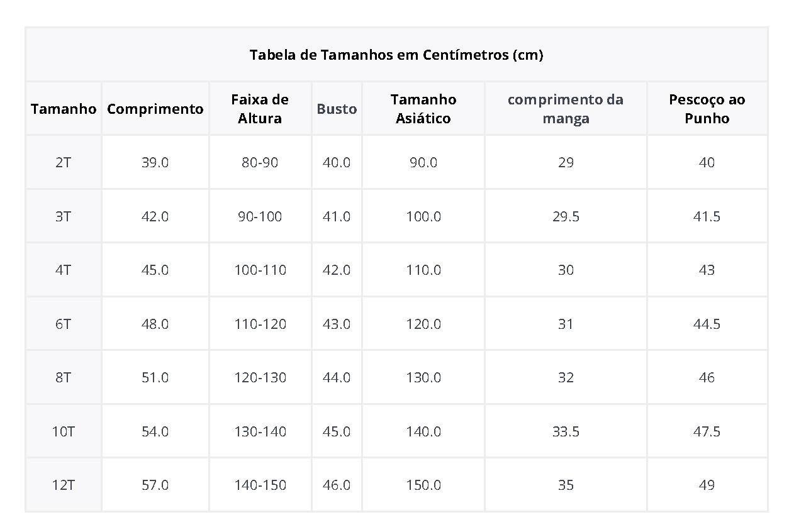Image resolution: width=789 pixels, height=532 pixels.
Task: Click the 'Comprimento' column header
Action: pos(155,109)
